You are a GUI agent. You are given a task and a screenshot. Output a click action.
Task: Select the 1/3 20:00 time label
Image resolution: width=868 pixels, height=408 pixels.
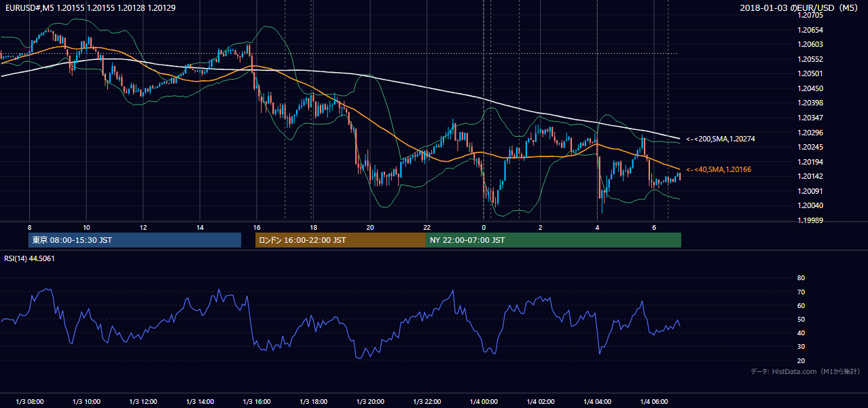click(370, 402)
